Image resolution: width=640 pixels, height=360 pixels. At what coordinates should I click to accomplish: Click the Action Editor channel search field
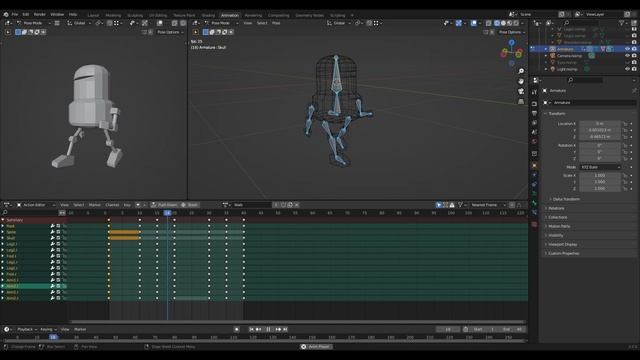31,213
